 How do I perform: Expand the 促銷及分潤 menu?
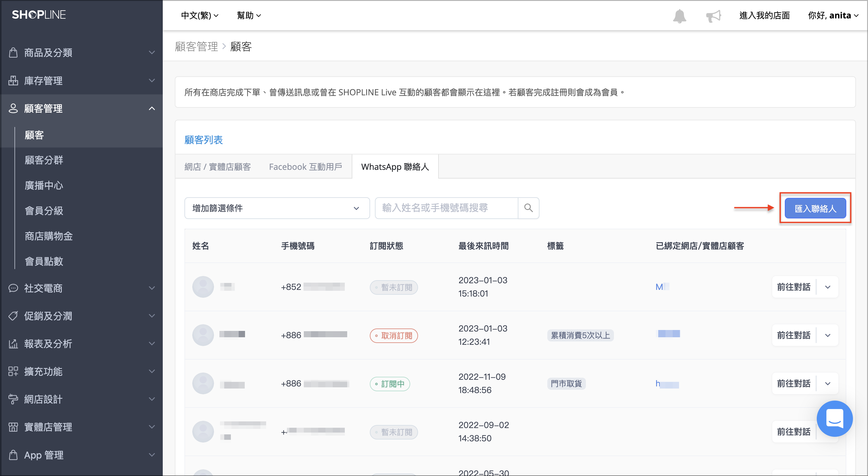pyautogui.click(x=152, y=316)
